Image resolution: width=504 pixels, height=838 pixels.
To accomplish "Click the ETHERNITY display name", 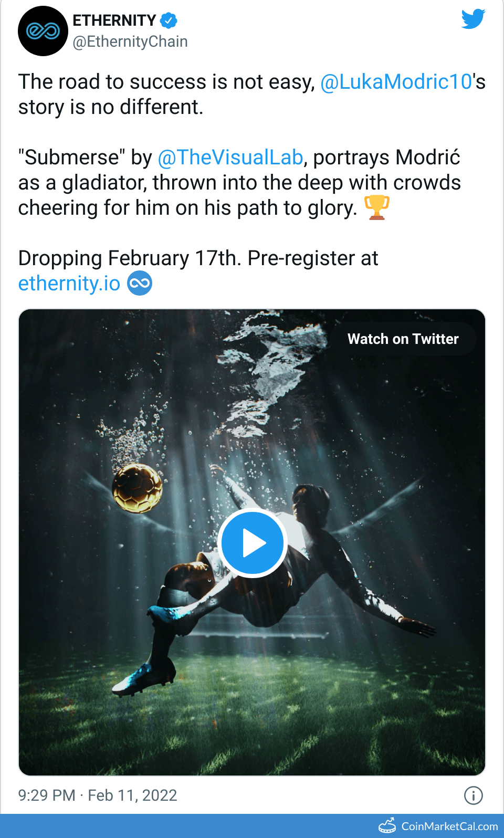I will [x=114, y=20].
